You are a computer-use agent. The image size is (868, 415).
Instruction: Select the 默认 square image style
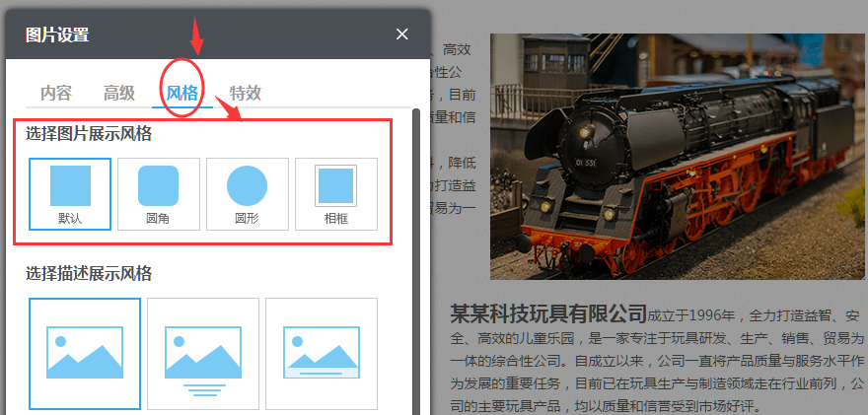click(x=70, y=193)
